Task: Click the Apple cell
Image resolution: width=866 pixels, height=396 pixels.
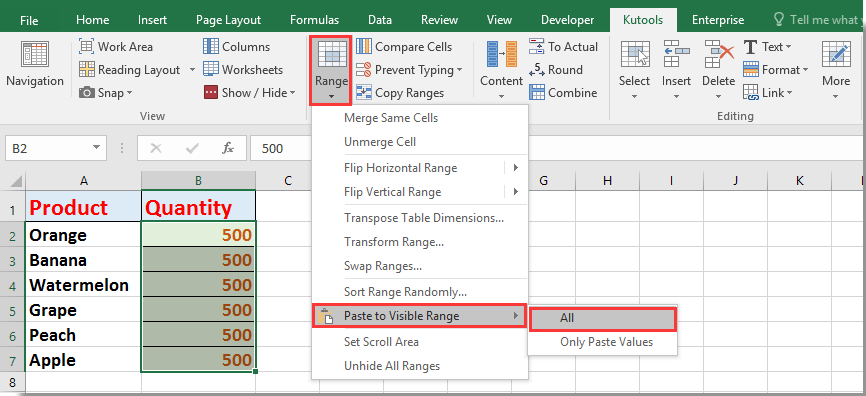Action: [83, 360]
